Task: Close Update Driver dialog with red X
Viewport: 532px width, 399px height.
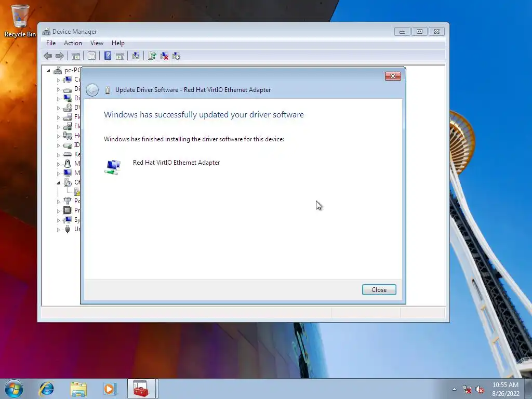Action: tap(393, 76)
